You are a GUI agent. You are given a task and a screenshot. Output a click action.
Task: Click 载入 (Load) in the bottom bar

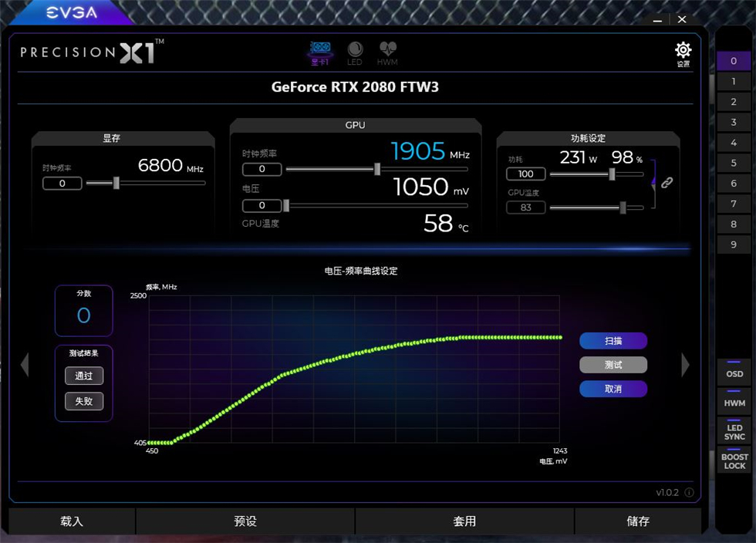click(x=70, y=521)
